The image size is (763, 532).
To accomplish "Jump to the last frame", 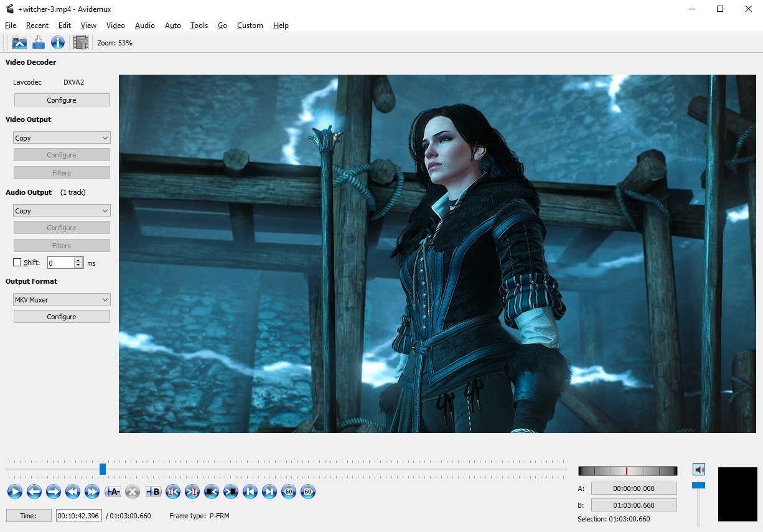I will (x=269, y=492).
